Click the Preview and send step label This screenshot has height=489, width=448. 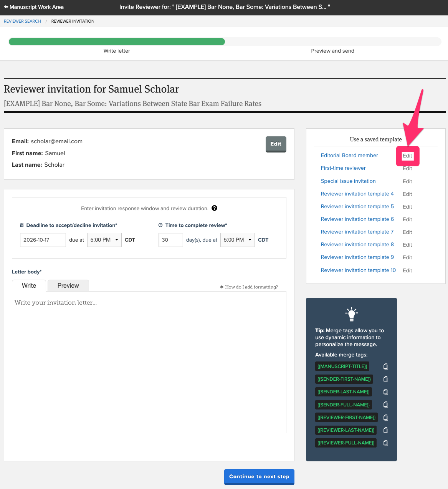click(x=332, y=51)
